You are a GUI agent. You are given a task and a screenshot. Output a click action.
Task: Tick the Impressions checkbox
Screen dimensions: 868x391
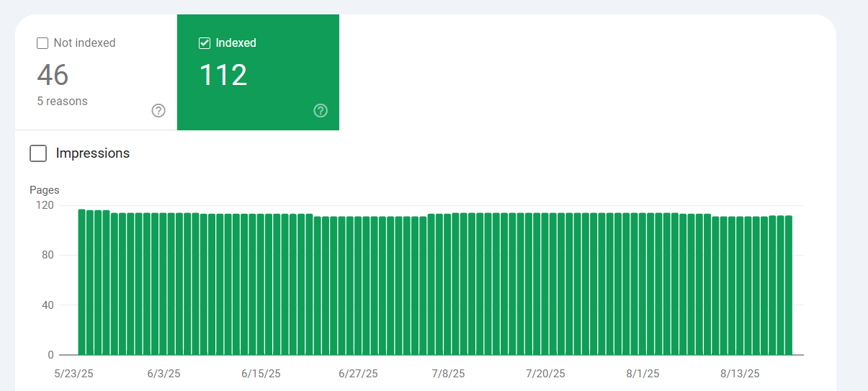tap(38, 153)
